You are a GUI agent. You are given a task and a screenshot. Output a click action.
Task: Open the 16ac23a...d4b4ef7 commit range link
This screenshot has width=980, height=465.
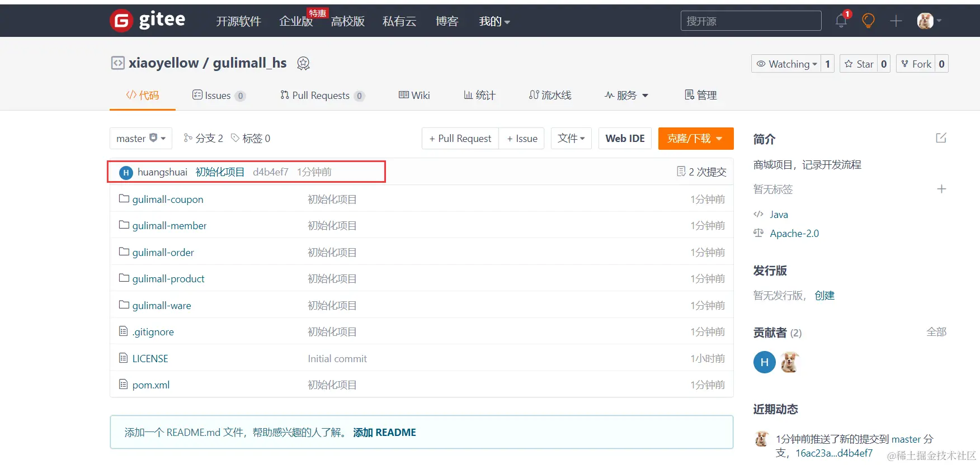[x=834, y=453]
